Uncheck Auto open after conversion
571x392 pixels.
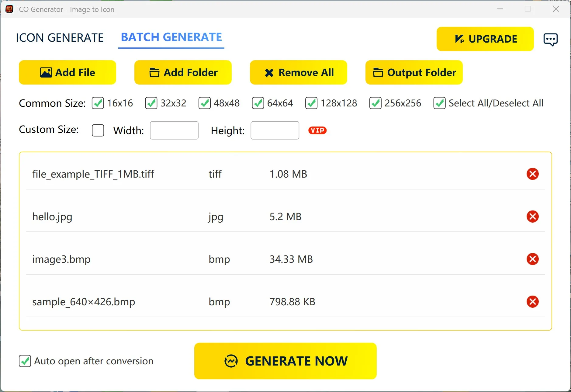coord(25,361)
